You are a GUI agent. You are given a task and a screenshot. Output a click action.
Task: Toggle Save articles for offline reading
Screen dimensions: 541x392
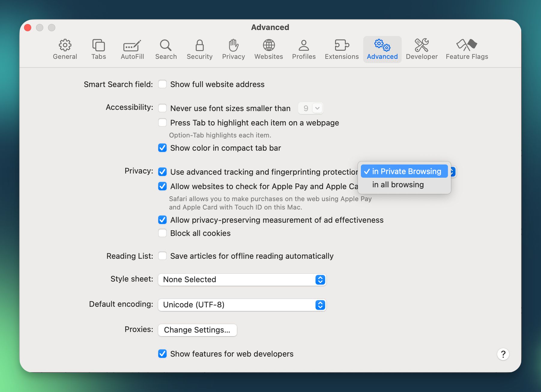point(162,256)
